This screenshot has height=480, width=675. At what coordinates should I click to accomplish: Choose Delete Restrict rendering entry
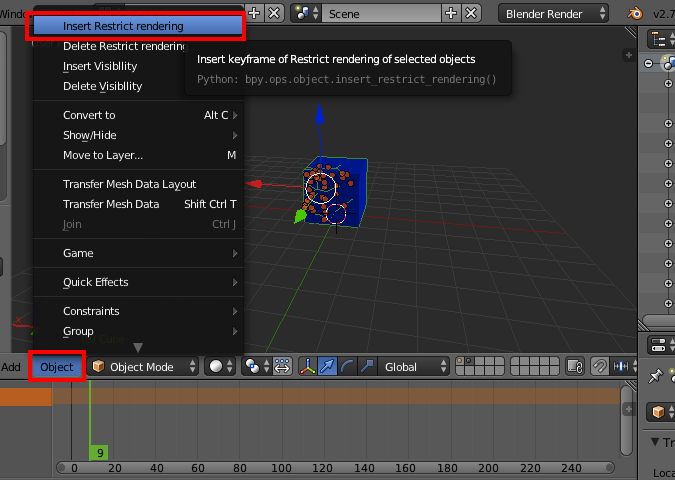(138, 46)
